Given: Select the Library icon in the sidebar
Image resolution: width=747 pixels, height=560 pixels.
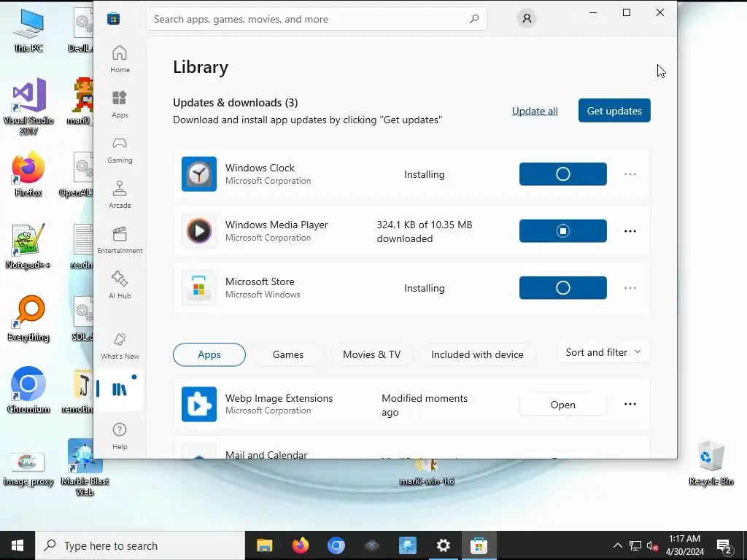Looking at the screenshot, I should (x=120, y=389).
